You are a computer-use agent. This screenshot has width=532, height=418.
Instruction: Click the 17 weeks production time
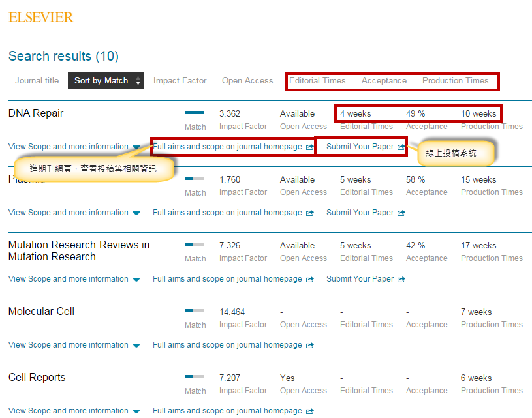point(478,245)
